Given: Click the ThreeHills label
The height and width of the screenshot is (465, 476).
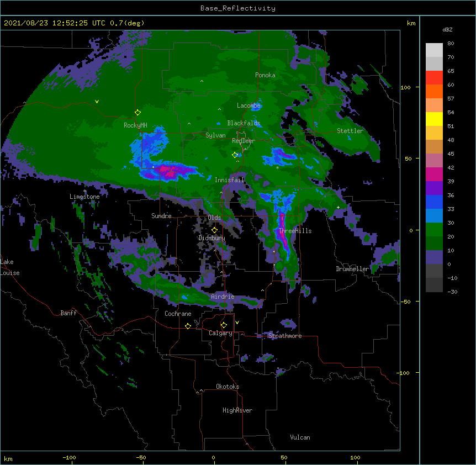Looking at the screenshot, I should pyautogui.click(x=295, y=231).
